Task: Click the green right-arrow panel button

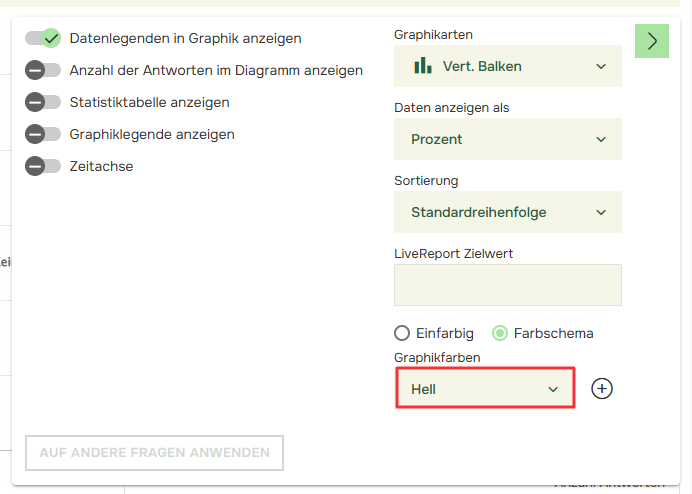Action: click(x=652, y=41)
